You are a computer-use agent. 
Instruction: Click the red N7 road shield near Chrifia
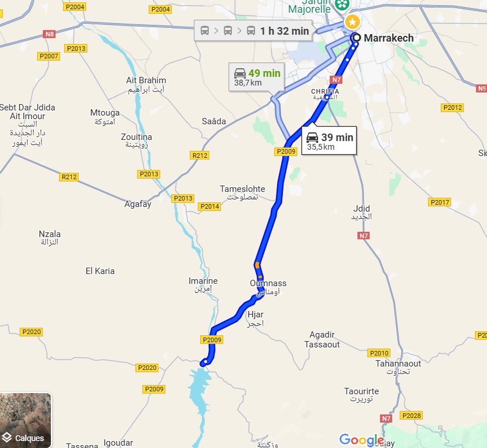pos(337,80)
